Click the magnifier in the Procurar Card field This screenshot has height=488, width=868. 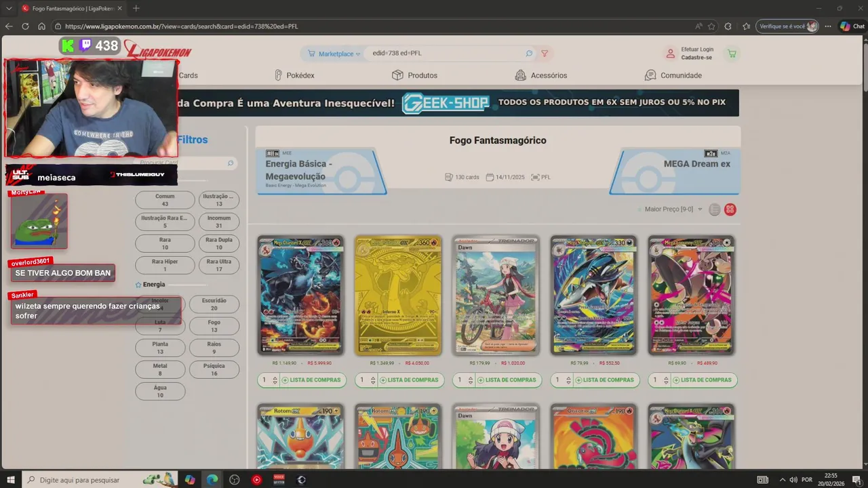point(231,163)
